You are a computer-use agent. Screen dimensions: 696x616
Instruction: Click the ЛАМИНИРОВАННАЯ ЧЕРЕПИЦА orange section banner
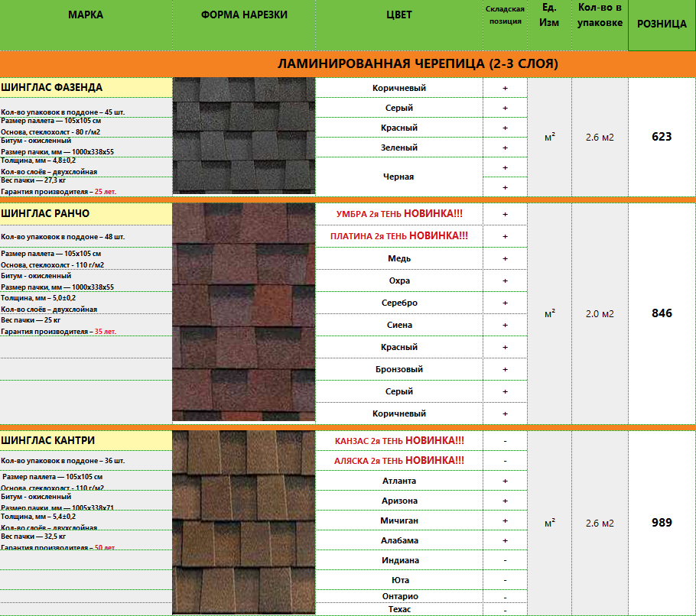coord(417,63)
